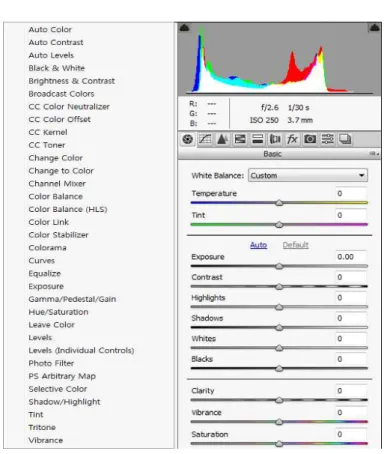
Task: Open the White Balance Custom dropdown
Action: (x=308, y=175)
